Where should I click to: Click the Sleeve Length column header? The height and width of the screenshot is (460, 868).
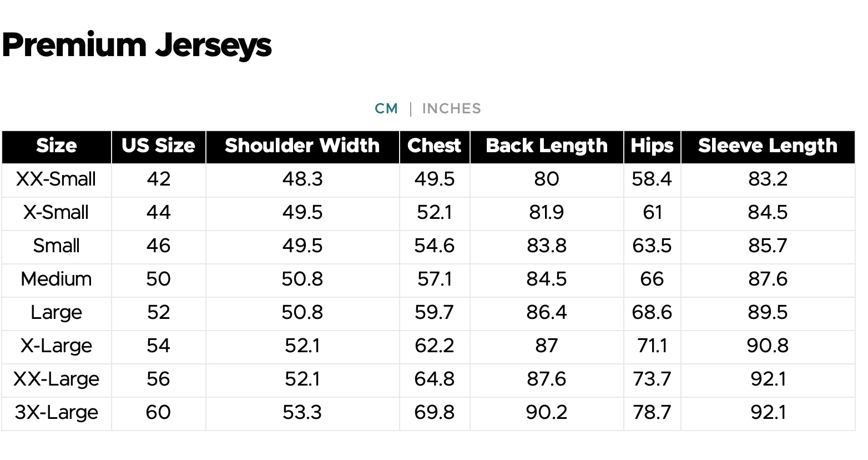coord(767,146)
